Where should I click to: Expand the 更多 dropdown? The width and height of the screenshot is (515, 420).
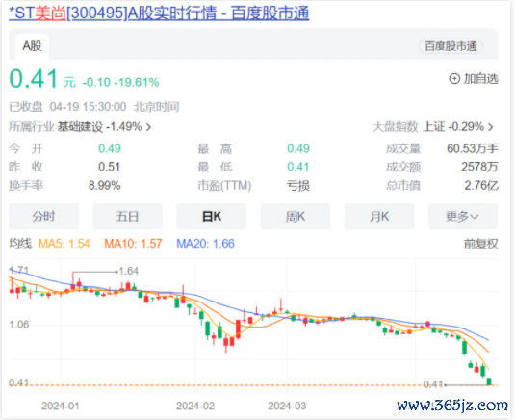point(463,217)
